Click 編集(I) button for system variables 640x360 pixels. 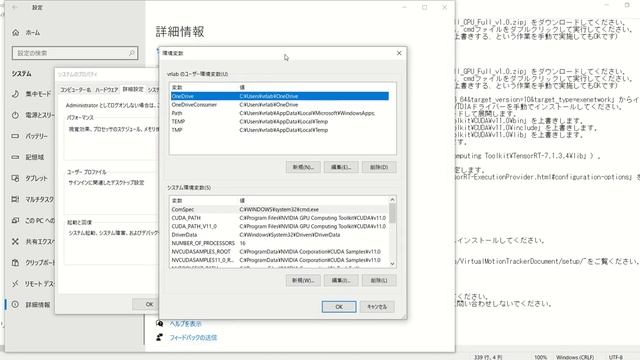[341, 280]
